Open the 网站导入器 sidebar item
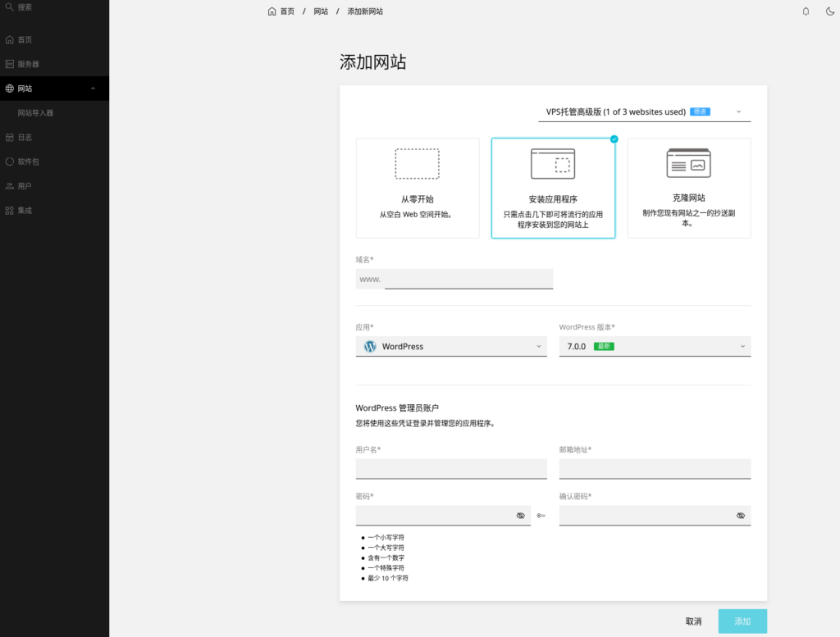This screenshot has height=637, width=840. [x=35, y=113]
